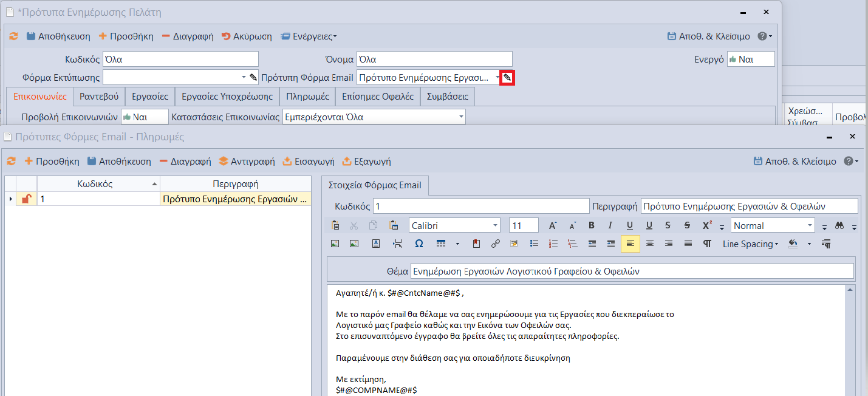Image resolution: width=868 pixels, height=396 pixels.
Task: Insert a symbol with the Omega icon
Action: (419, 244)
